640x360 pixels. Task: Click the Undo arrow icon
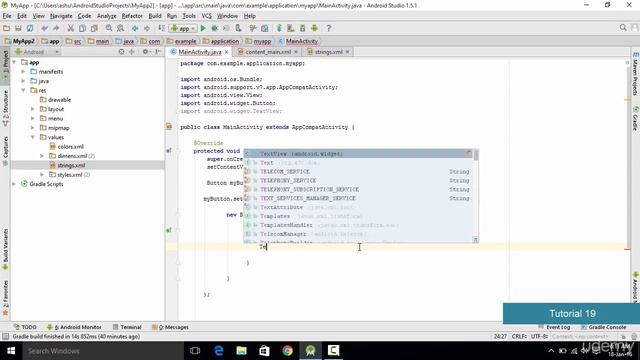[44, 28]
